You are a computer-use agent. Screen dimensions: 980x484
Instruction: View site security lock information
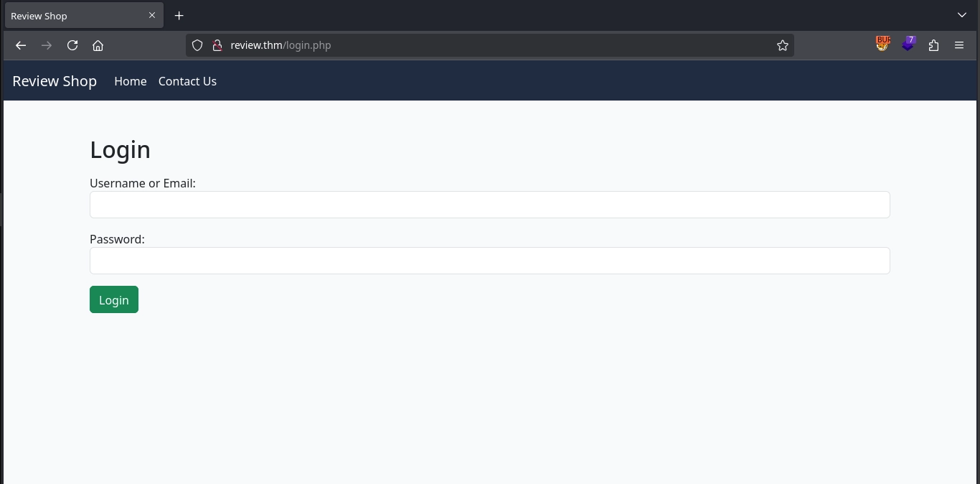pos(217,45)
